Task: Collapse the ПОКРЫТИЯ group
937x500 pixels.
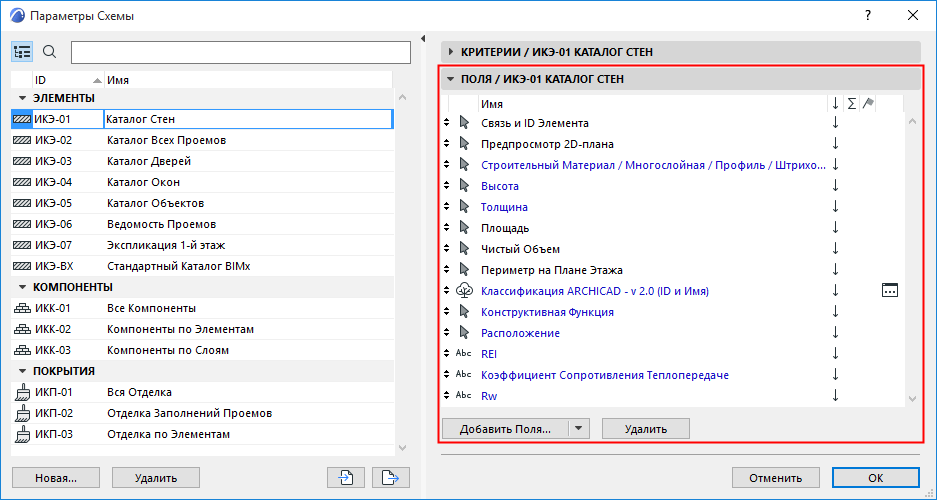Action: pos(23,371)
